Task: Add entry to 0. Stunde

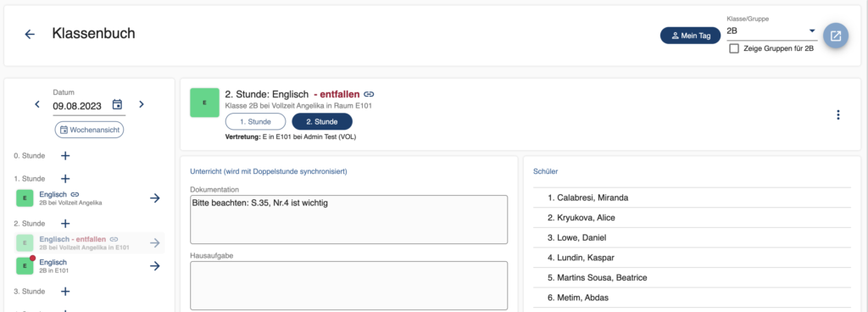Action: 65,156
